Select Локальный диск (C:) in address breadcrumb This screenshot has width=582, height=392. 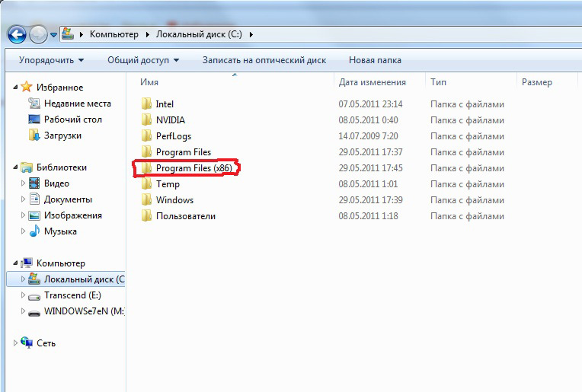coord(199,34)
